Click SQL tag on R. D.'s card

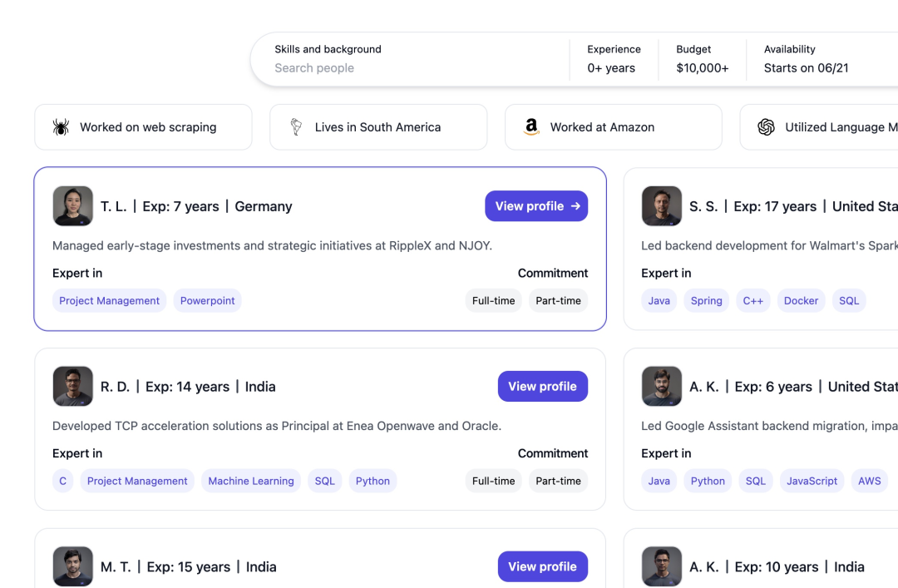pos(325,481)
